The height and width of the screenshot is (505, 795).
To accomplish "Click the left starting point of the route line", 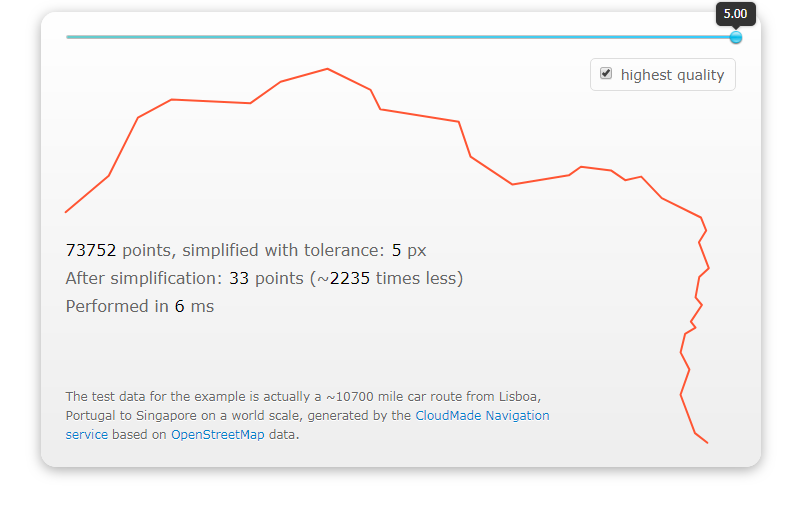I will 66,211.
